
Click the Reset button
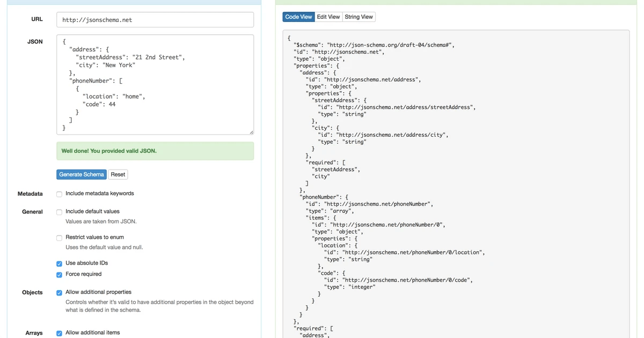coord(118,174)
